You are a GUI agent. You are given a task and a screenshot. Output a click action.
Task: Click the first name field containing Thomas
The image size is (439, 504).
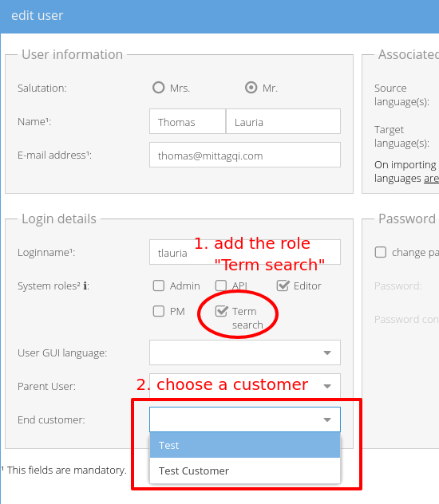coord(188,121)
